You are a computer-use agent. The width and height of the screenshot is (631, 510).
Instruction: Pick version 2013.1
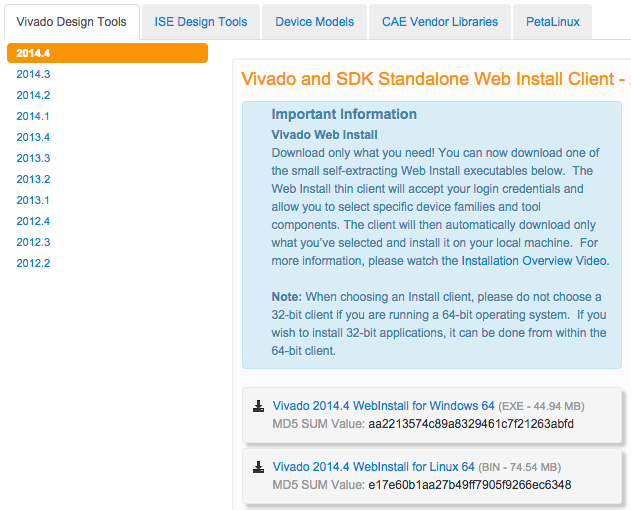(33, 200)
